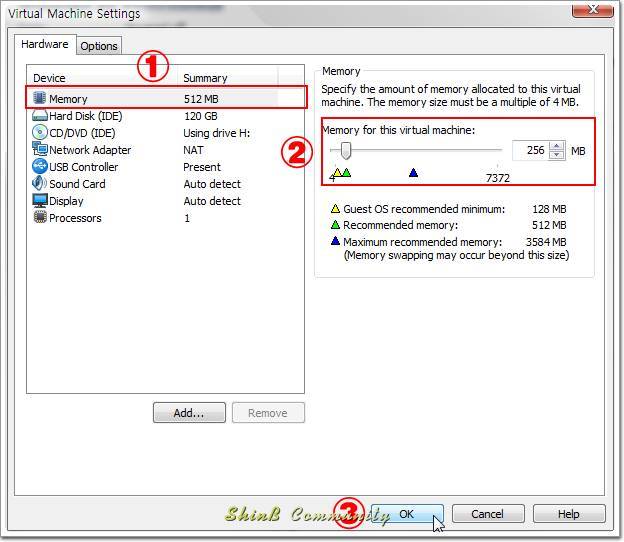Screen dimensions: 624x542
Task: Click Add... to add a device
Action: pyautogui.click(x=189, y=413)
